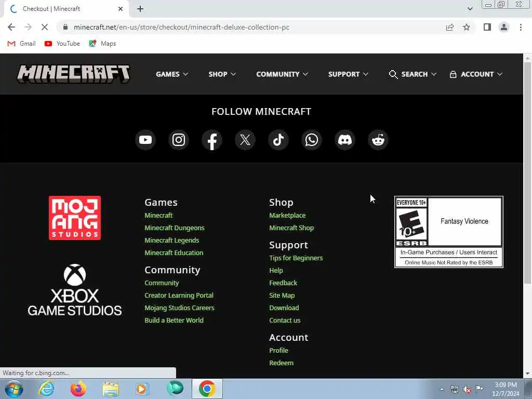Open the Windows Start button
This screenshot has height=399, width=532.
[14, 389]
